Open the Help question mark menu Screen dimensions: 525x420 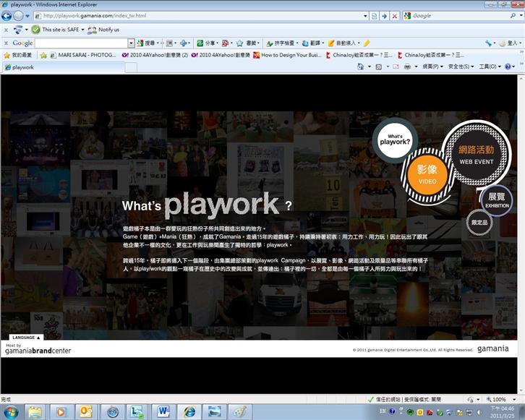point(510,67)
